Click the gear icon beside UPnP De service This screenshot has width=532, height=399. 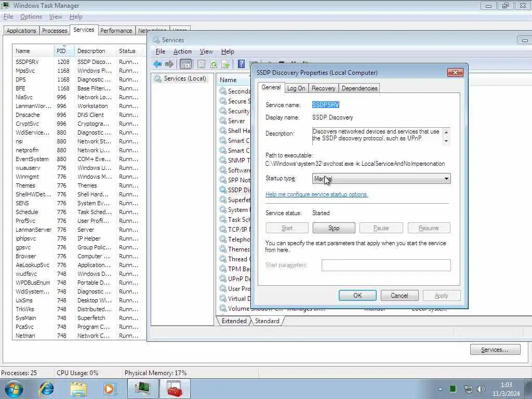click(x=223, y=278)
